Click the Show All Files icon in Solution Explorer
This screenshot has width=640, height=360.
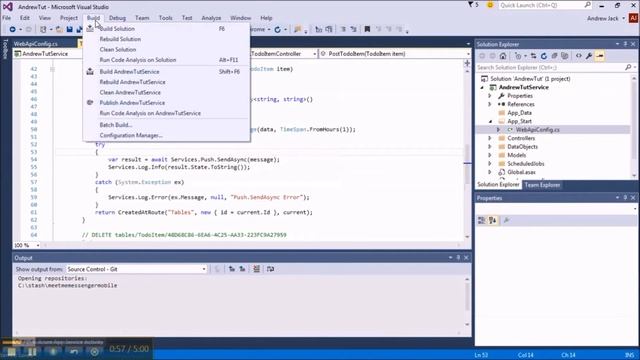point(565,56)
